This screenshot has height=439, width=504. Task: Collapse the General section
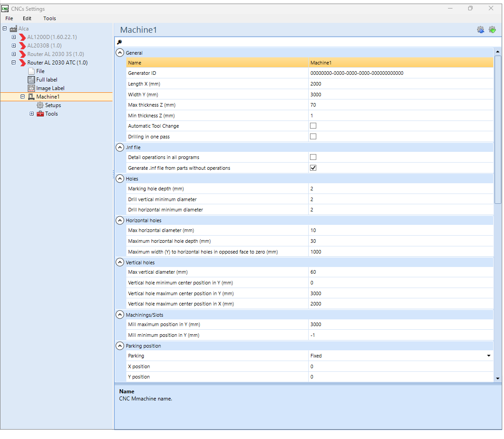coord(120,53)
